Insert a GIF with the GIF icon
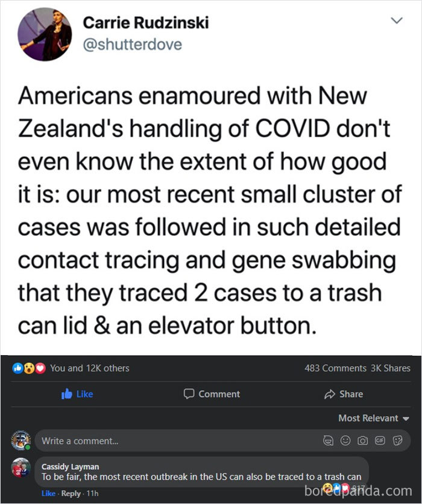This screenshot has width=422, height=504. [380, 440]
